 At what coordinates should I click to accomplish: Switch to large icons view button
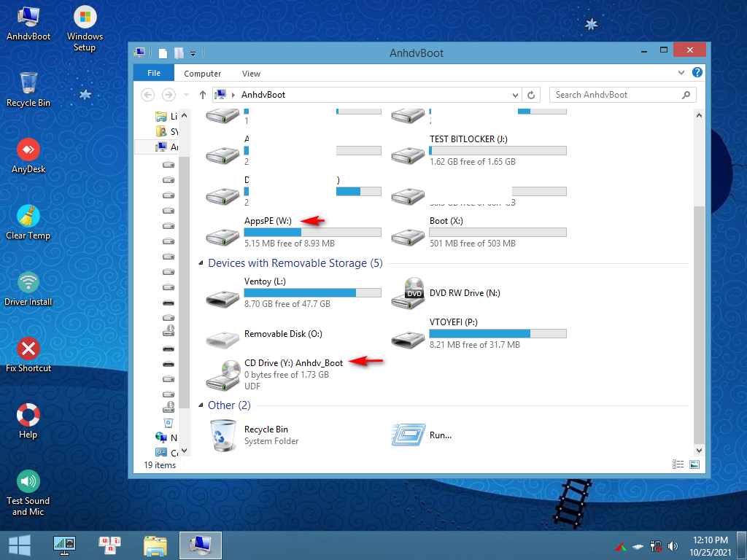click(x=694, y=464)
